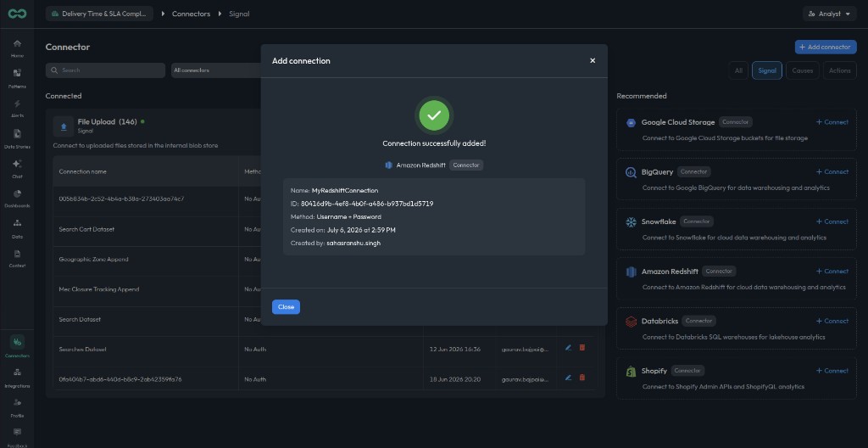Click the BigQuery connector icon
Image resolution: width=868 pixels, height=448 pixels.
click(x=631, y=172)
